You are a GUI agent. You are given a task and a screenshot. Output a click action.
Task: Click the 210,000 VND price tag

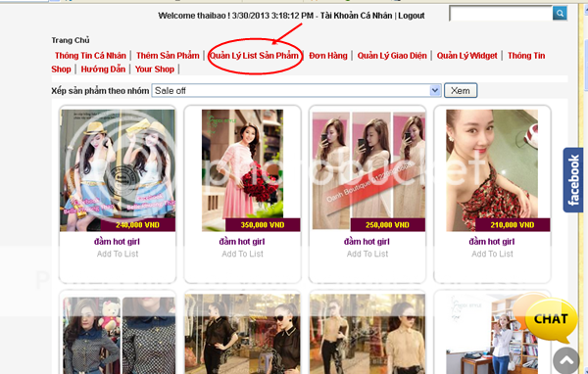513,225
